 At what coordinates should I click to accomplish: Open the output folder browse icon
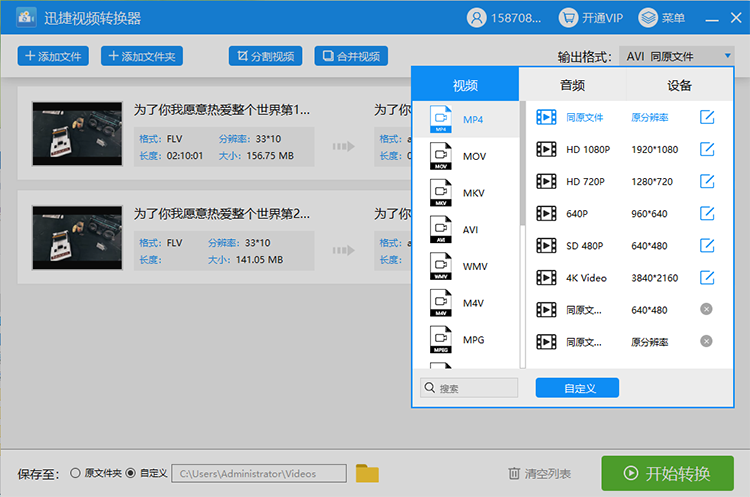click(x=367, y=474)
